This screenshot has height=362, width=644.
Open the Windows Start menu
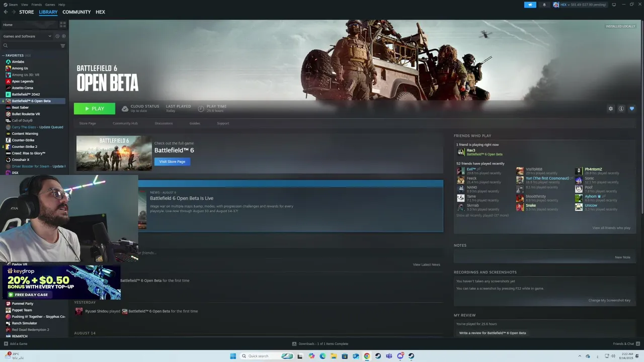click(x=233, y=356)
